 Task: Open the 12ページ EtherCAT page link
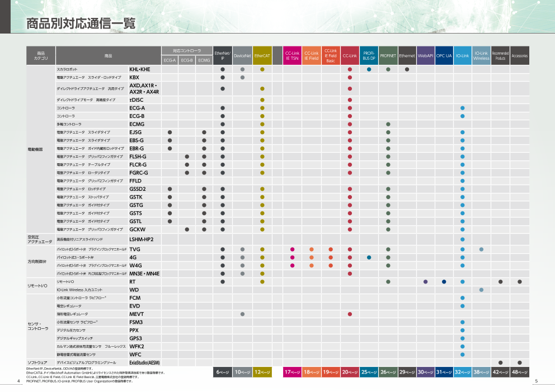click(x=262, y=372)
